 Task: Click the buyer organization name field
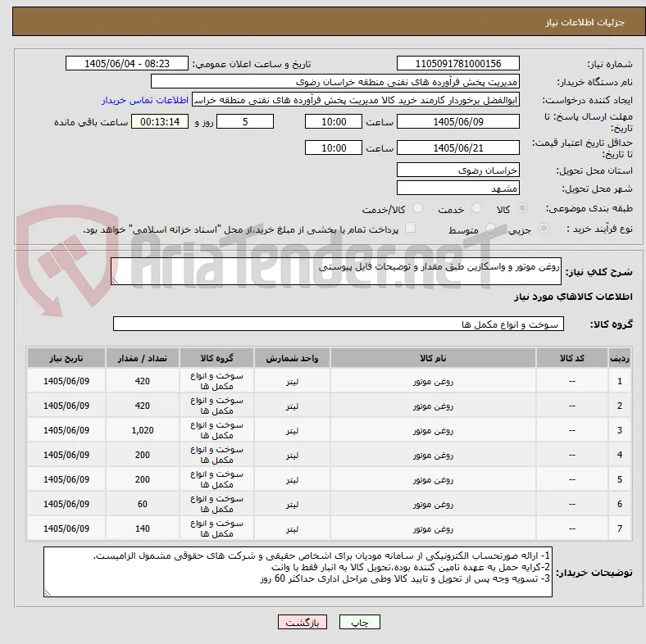[x=335, y=82]
